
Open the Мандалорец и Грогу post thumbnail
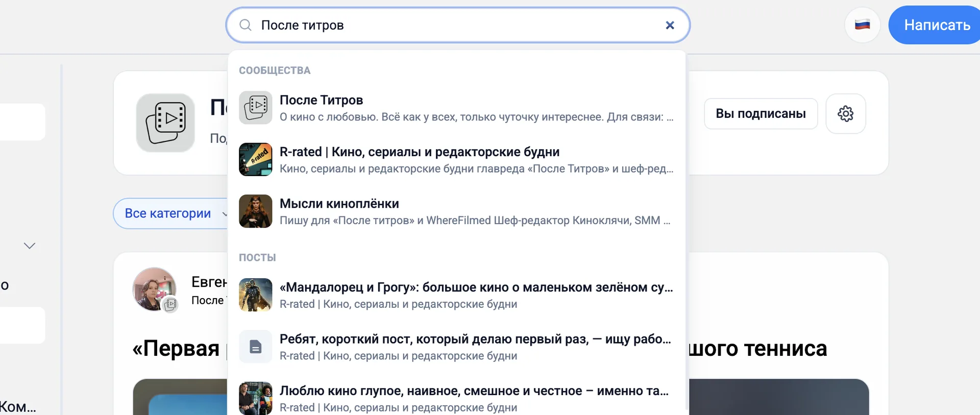[x=255, y=295]
